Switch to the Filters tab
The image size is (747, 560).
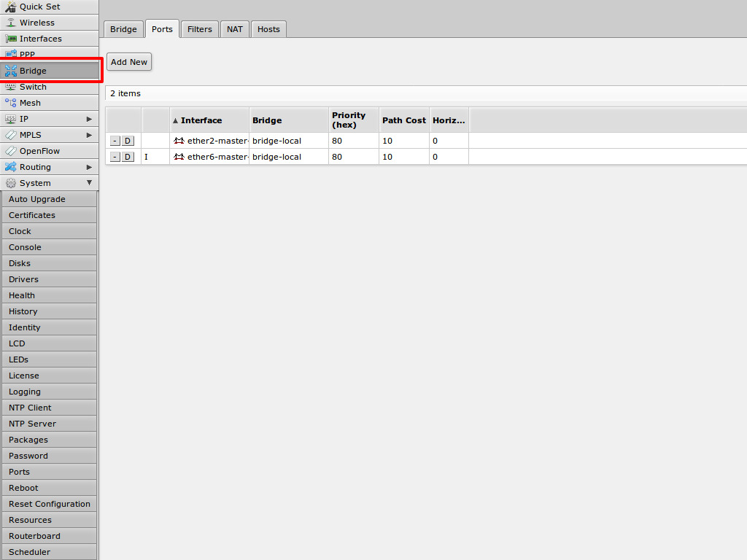199,29
